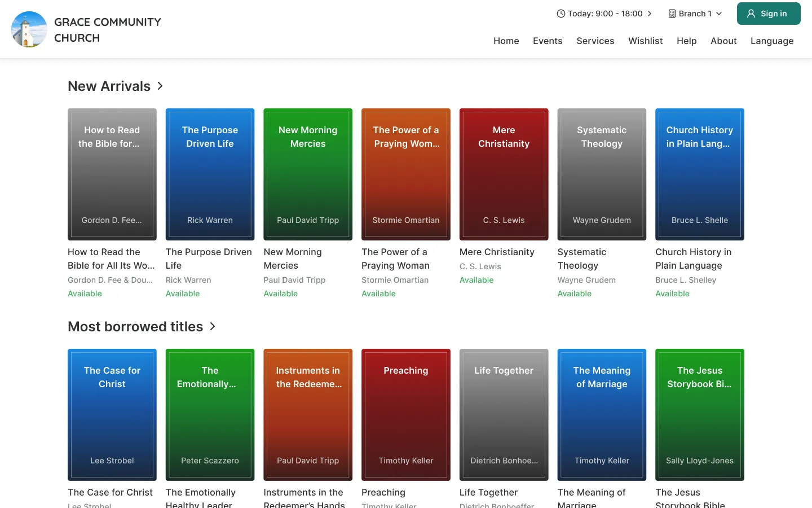Open The Power of a Praying Woman cover

pos(406,174)
